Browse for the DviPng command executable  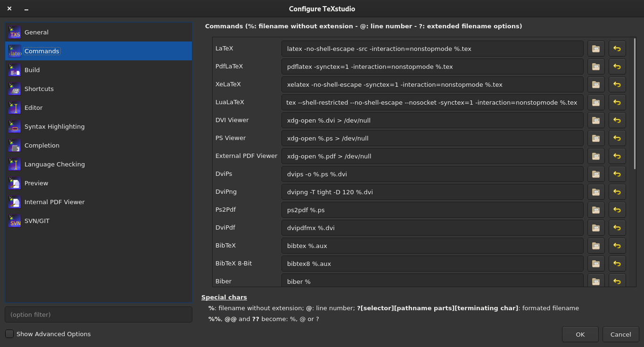[596, 192]
